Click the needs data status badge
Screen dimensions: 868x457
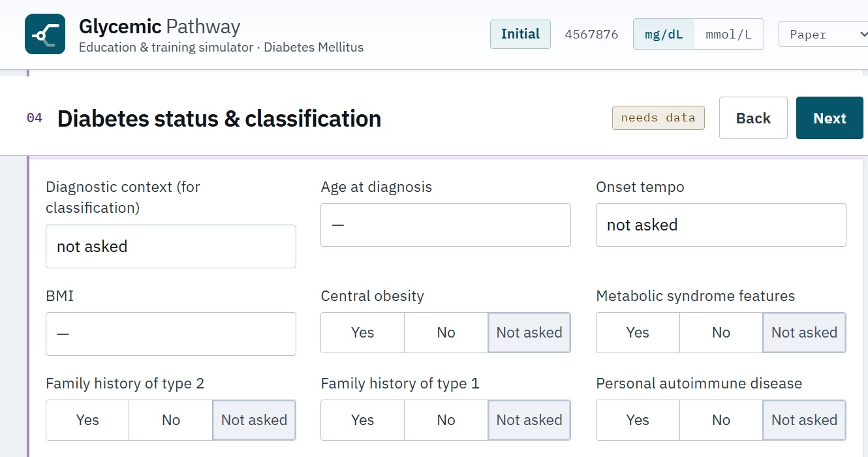(658, 118)
